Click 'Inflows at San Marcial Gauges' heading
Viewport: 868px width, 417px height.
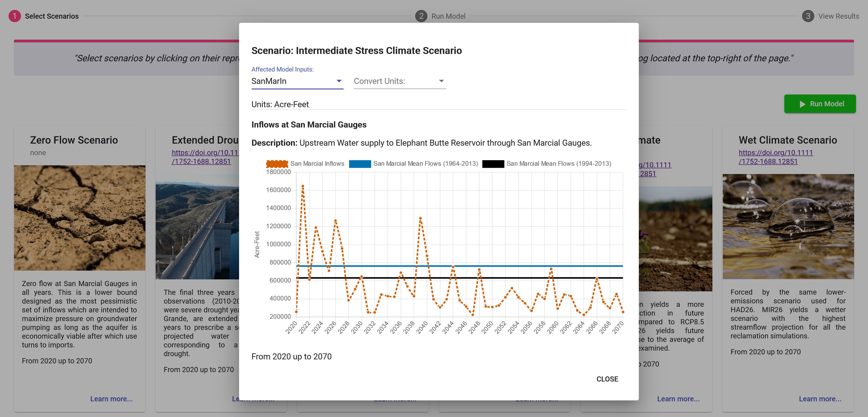(x=309, y=125)
